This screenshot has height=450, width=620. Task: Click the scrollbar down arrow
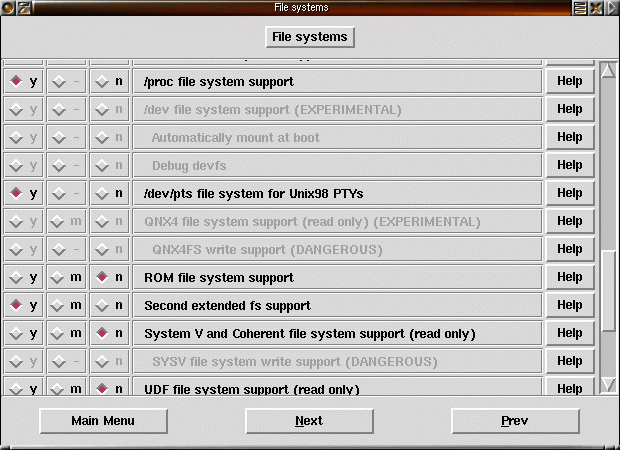(x=607, y=384)
